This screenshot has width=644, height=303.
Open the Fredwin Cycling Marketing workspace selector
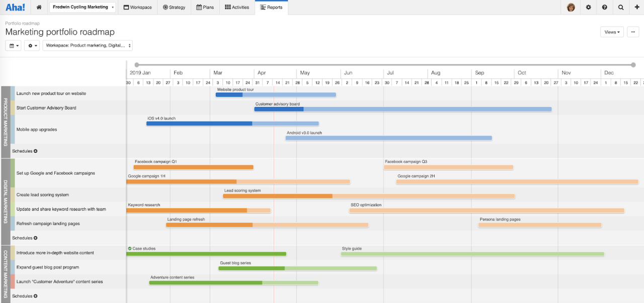point(82,7)
